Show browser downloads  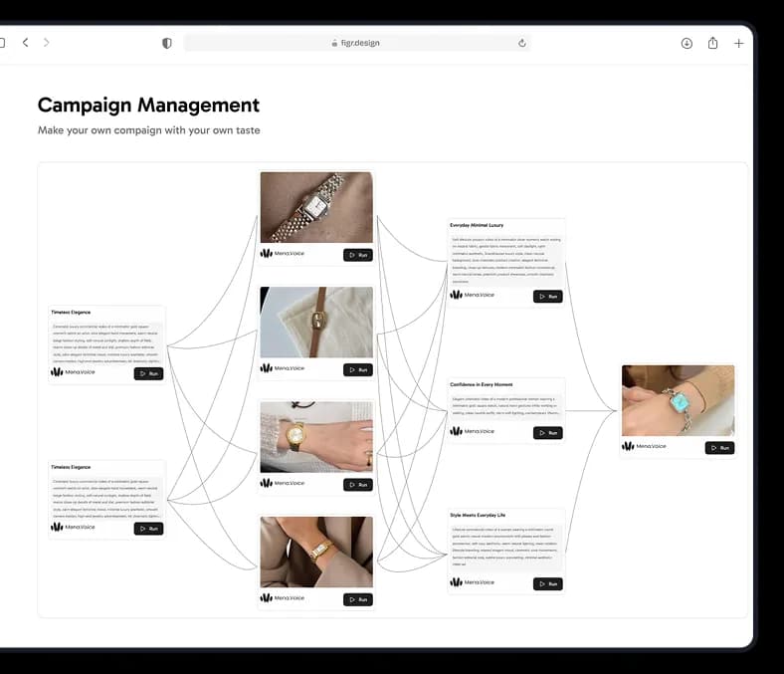pos(687,43)
